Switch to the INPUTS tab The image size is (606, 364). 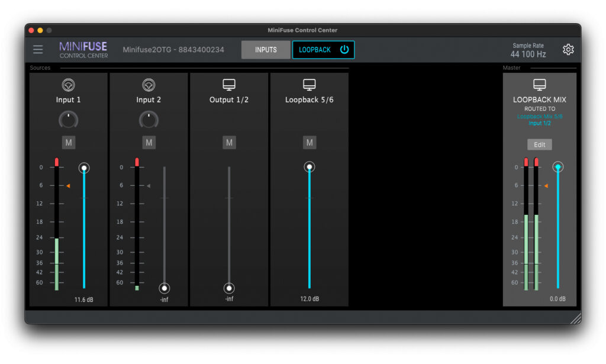point(266,50)
